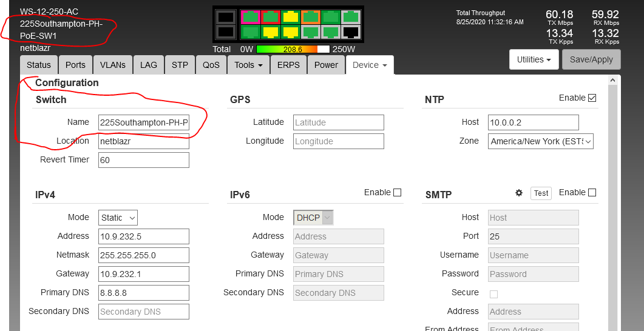
Task: Click the orange-bordered port icon
Action: pyautogui.click(x=310, y=17)
